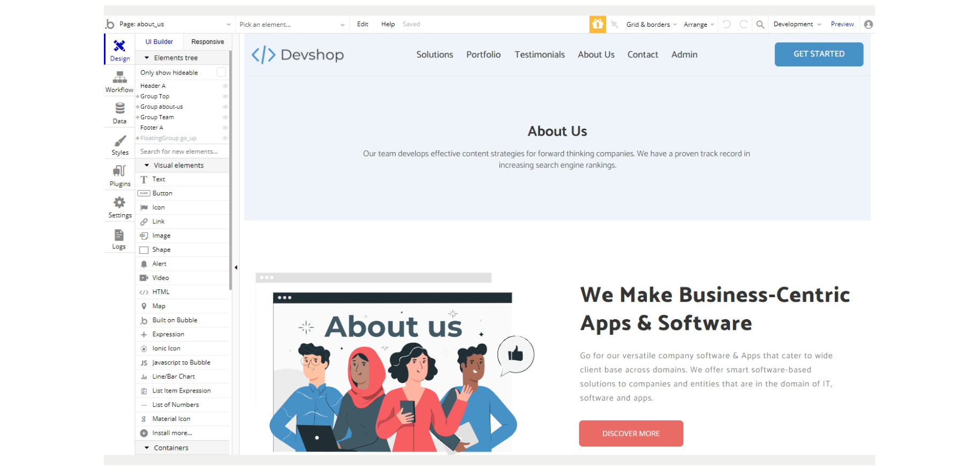Choose the Expression element
The image size is (980, 468).
(x=182, y=334)
